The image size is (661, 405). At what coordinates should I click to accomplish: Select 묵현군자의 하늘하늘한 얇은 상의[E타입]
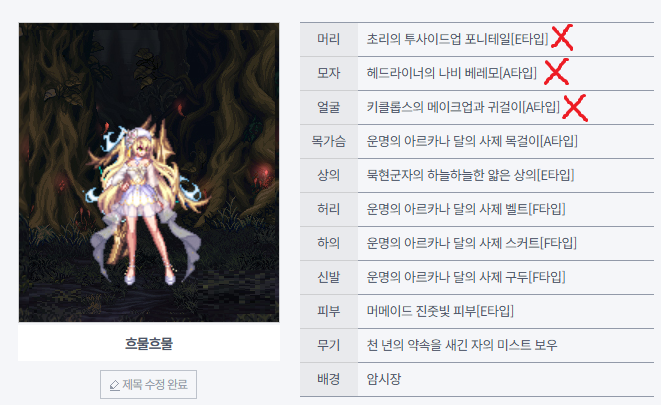(x=470, y=175)
